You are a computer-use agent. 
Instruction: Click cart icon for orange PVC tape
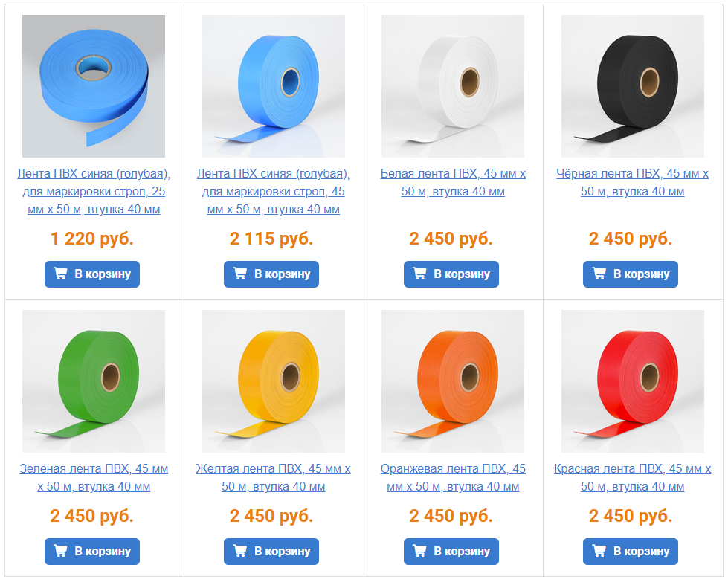[419, 551]
